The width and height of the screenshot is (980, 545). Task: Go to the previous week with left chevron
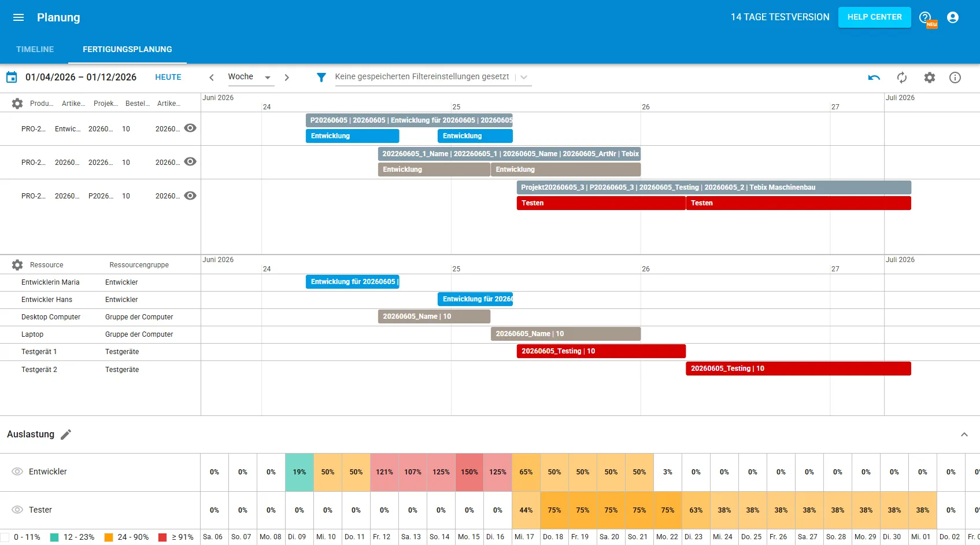[x=212, y=78]
